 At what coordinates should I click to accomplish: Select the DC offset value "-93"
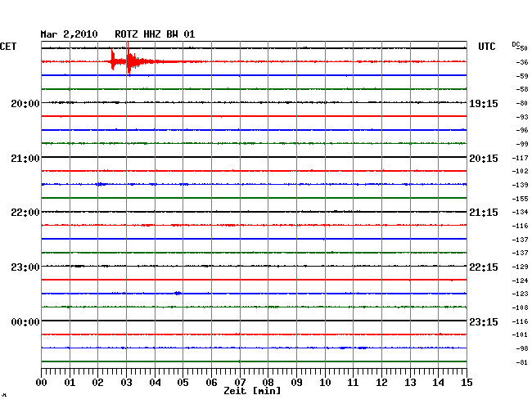coord(522,117)
